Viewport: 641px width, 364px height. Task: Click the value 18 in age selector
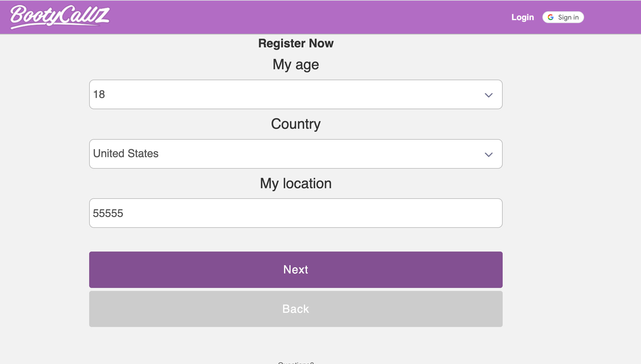coord(99,94)
